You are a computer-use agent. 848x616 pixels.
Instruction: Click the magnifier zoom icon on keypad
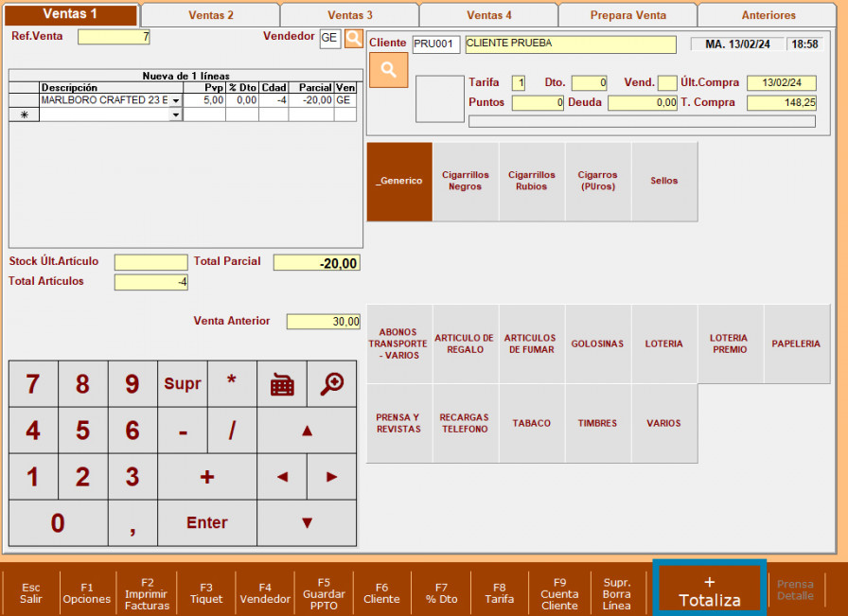coord(331,384)
